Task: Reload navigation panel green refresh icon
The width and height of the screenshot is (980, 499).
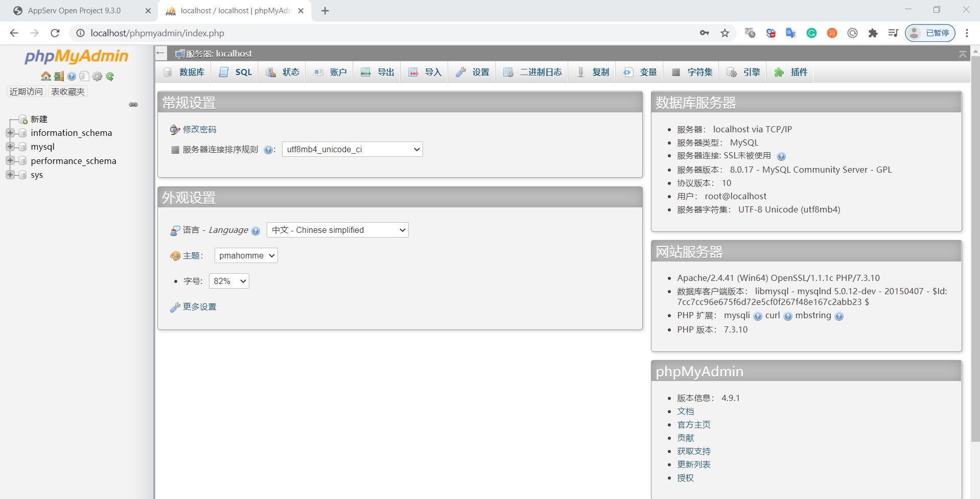Action: [110, 76]
